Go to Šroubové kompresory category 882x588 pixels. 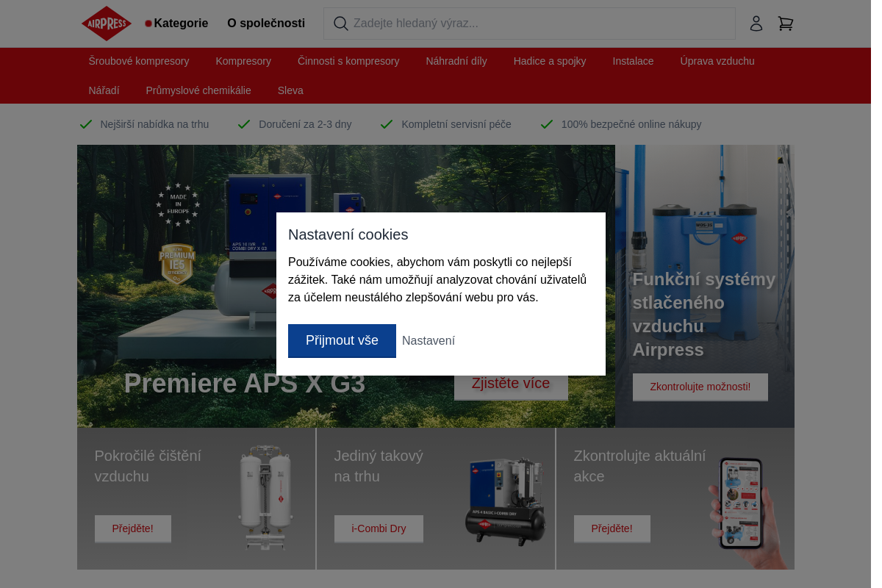coord(139,61)
